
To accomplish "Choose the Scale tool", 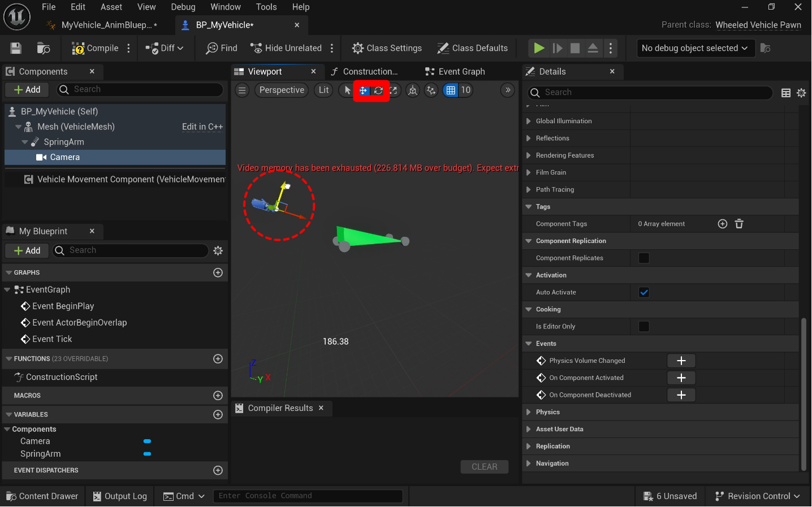I will point(393,90).
